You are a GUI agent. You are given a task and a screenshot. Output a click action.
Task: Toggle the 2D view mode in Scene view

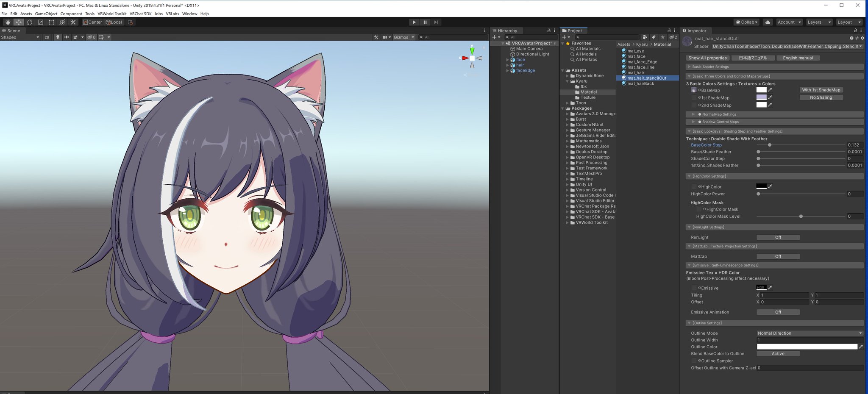pos(47,37)
